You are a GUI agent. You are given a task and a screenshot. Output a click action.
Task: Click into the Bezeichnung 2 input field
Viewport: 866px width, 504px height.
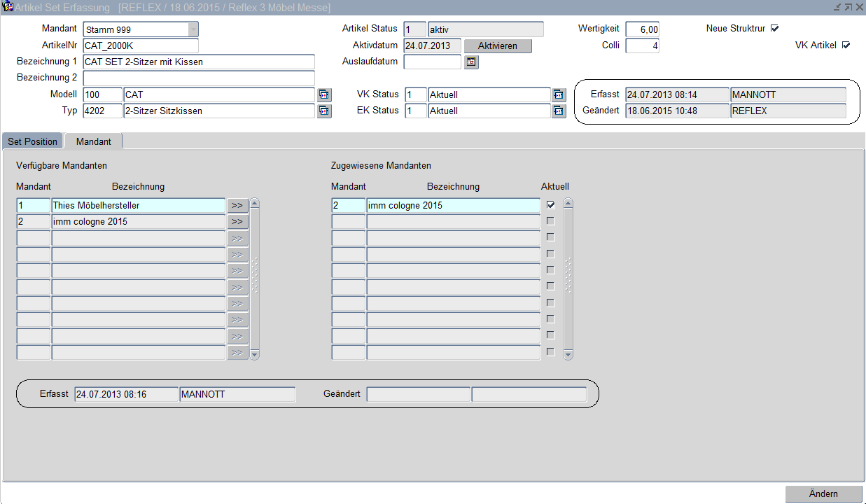(199, 78)
